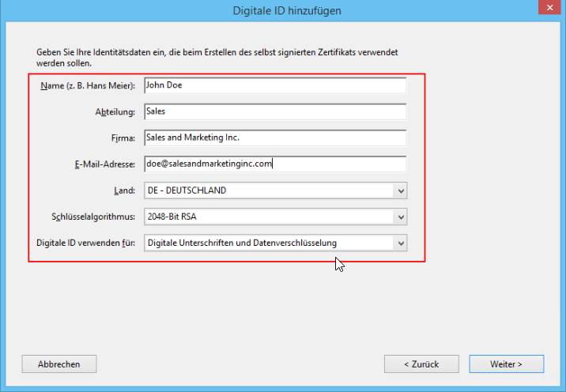Click the E-Mail-Adresse label
566x392 pixels.
[x=105, y=164]
